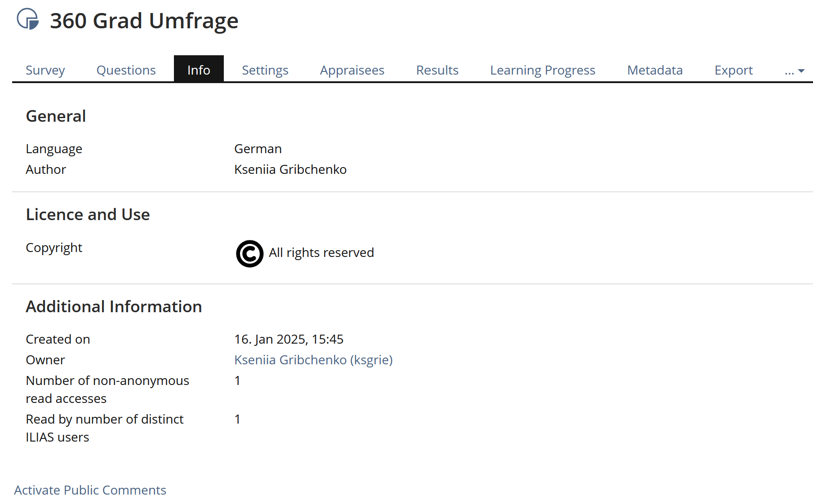The height and width of the screenshot is (504, 813).
Task: Click Activate Public Comments link
Action: point(90,490)
